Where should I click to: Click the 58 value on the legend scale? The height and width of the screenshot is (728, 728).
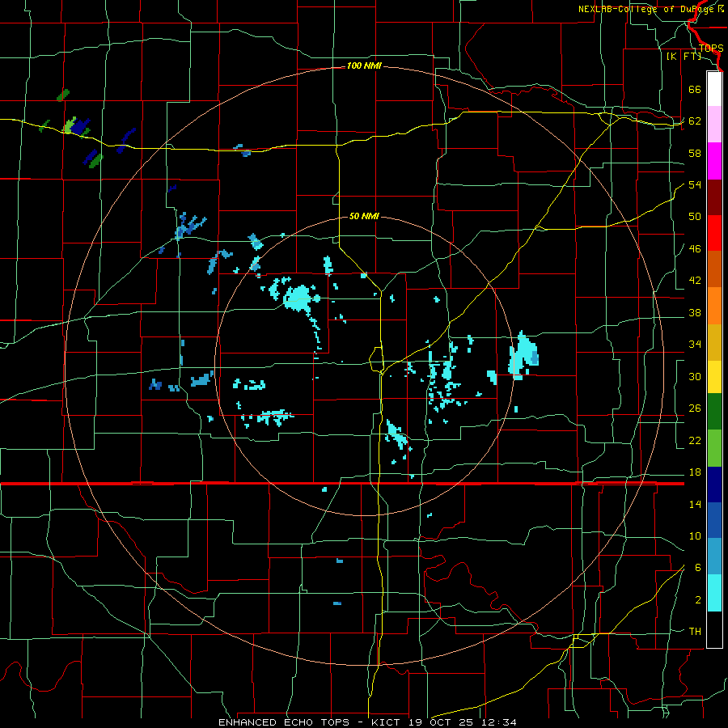[x=695, y=153]
